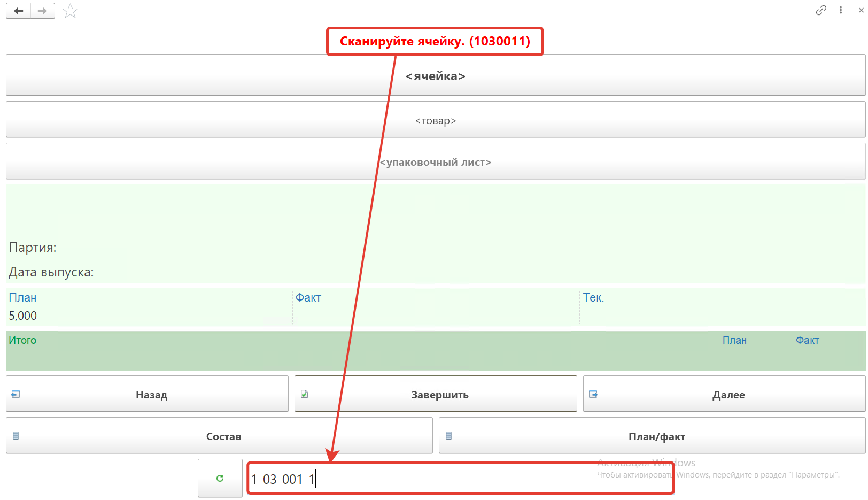Click the icon on the Назад button
The height and width of the screenshot is (500, 868).
[16, 394]
